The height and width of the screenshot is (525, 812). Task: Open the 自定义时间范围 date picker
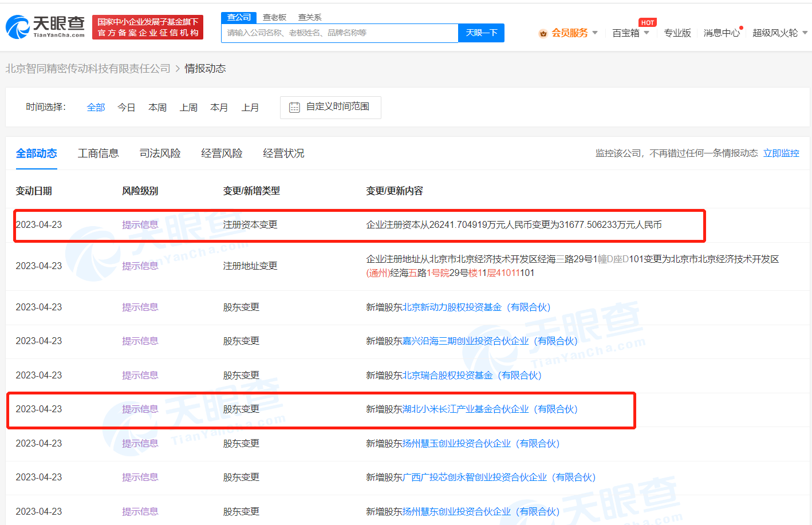330,107
